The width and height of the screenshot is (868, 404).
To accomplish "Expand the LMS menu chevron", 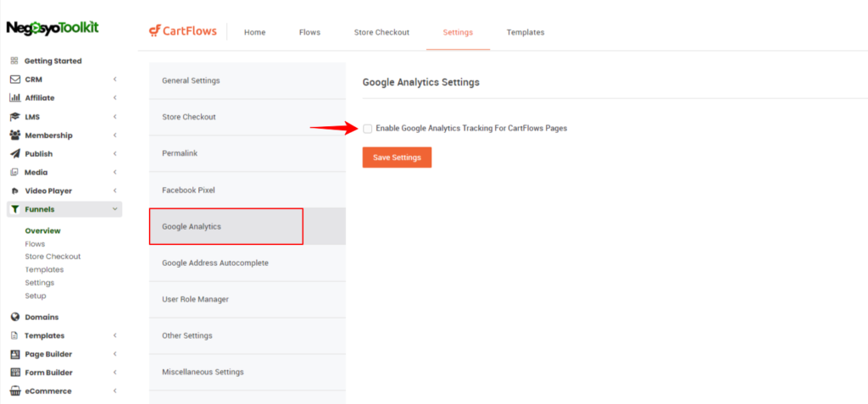I will tap(114, 117).
